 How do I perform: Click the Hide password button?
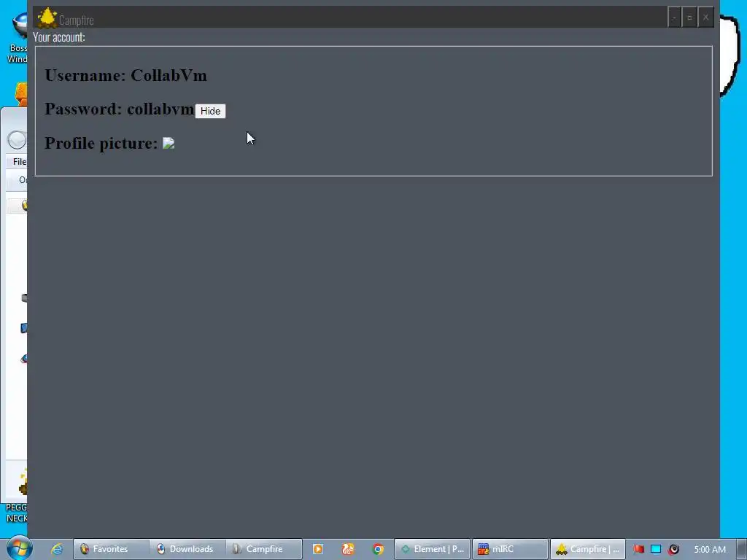(210, 111)
